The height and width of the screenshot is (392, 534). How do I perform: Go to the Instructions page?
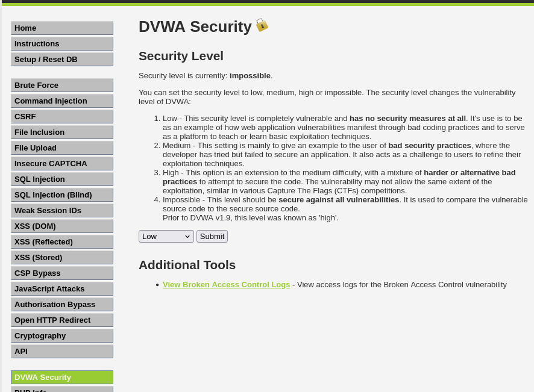click(62, 43)
